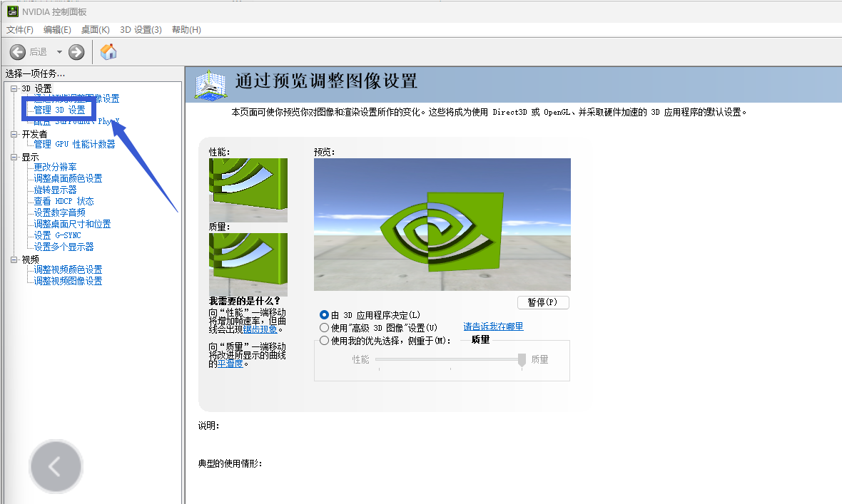Select 使用我的优先选择 radio button
Viewport: 842px width, 504px height.
[x=324, y=340]
